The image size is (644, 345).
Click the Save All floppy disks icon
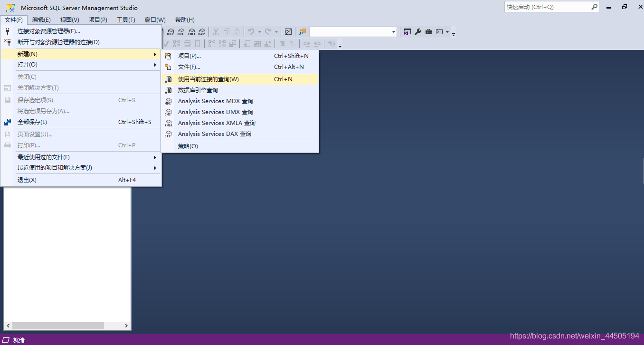pyautogui.click(x=7, y=122)
